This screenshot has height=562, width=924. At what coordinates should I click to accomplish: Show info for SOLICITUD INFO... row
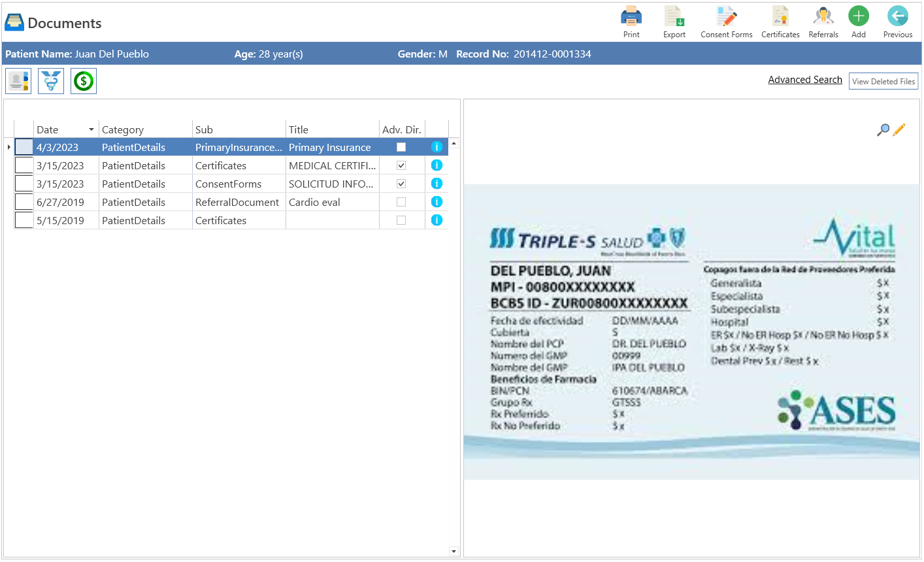[437, 184]
